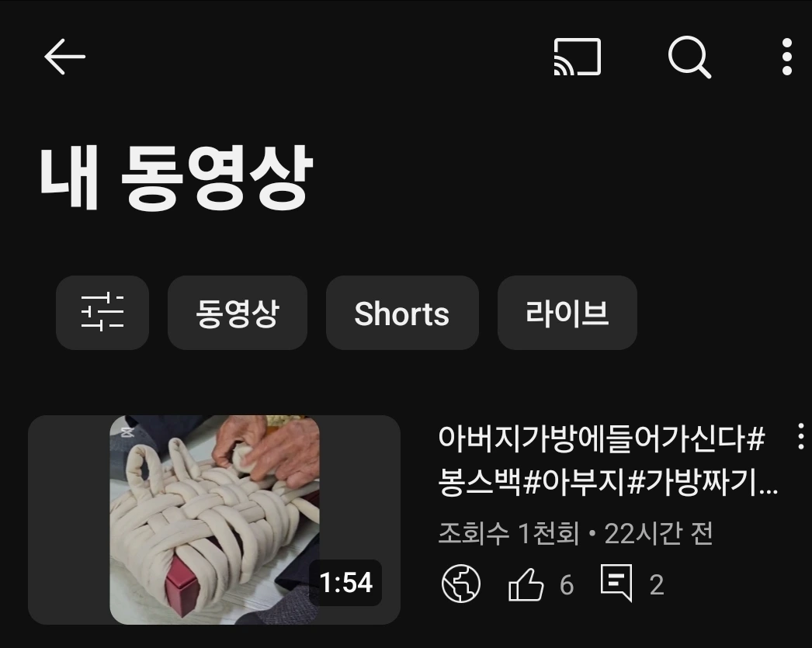Open the top-right three-dot overflow menu
812x648 pixels.
[786, 57]
